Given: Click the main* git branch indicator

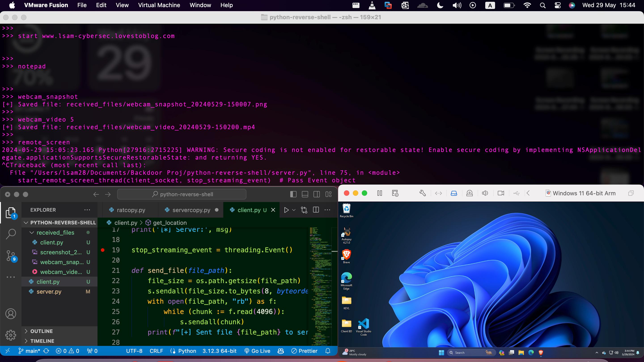Looking at the screenshot, I should pyautogui.click(x=30, y=351).
